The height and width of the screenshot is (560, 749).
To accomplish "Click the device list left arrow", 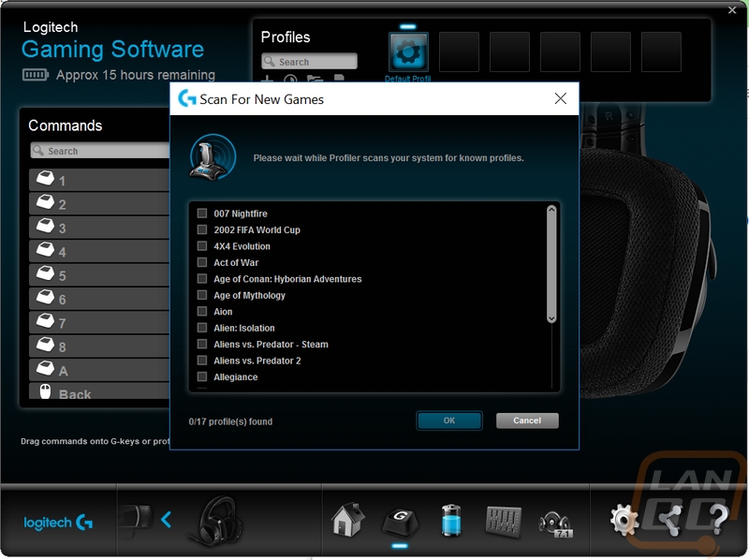I will pyautogui.click(x=167, y=519).
